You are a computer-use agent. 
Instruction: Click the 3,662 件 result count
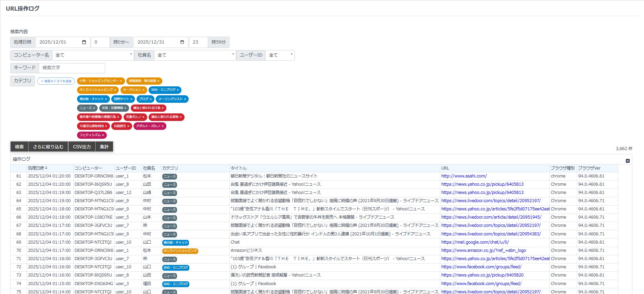(x=624, y=149)
